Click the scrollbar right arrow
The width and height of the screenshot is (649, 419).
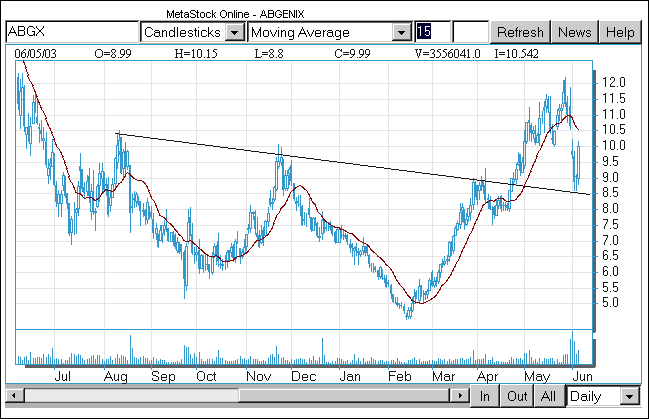click(459, 395)
